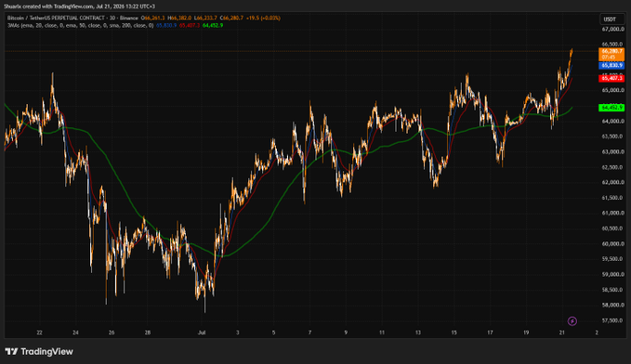This screenshot has width=631, height=364.
Task: Click 60,000.0 on the price axis
Action: (x=613, y=243)
